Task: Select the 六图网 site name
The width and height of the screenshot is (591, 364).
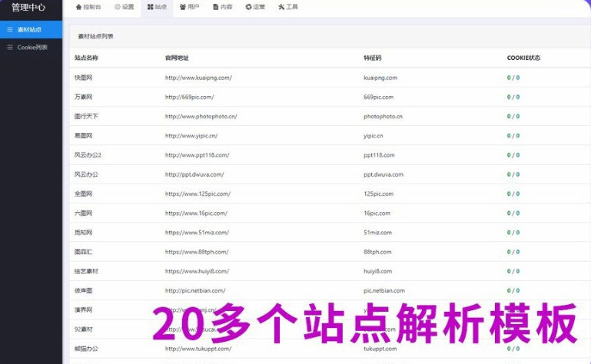Action: pos(83,213)
